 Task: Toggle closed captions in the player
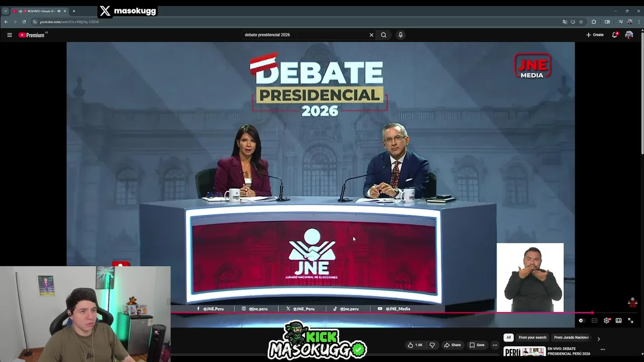594,320
